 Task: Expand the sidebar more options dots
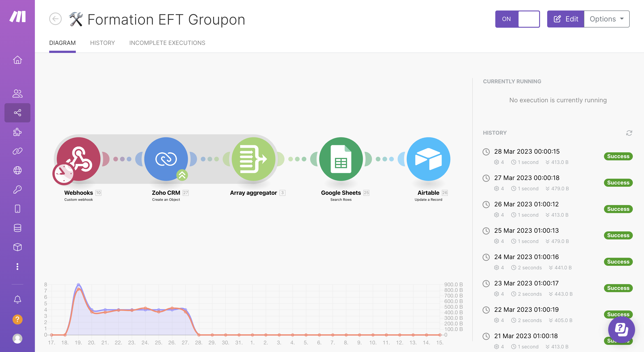pyautogui.click(x=17, y=267)
